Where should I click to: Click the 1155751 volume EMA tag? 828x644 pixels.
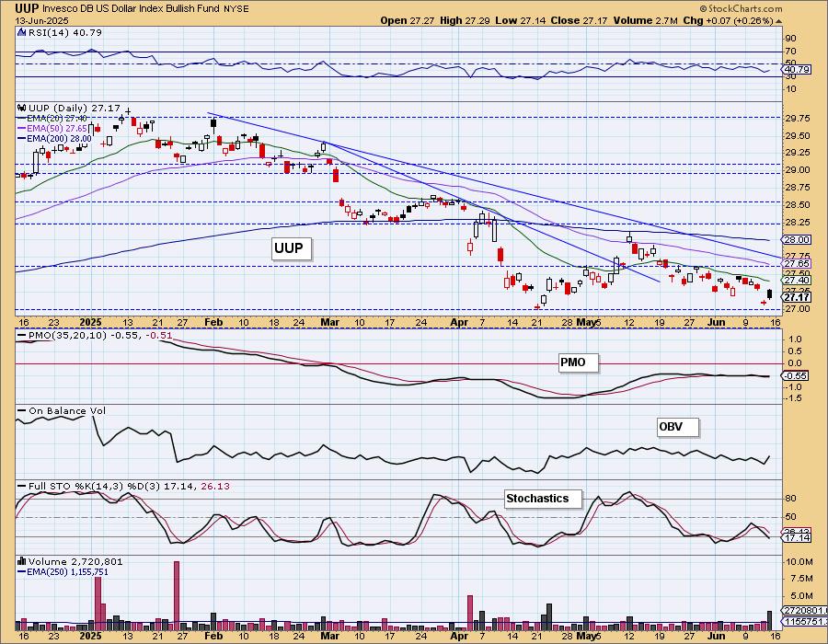(x=805, y=622)
